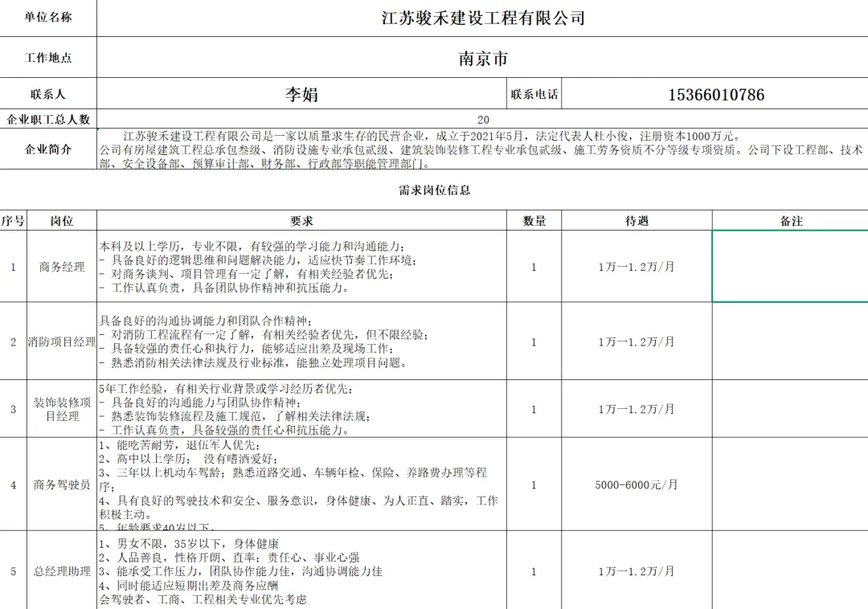Click requirements cell for 商务驾驶员

pyautogui.click(x=301, y=484)
